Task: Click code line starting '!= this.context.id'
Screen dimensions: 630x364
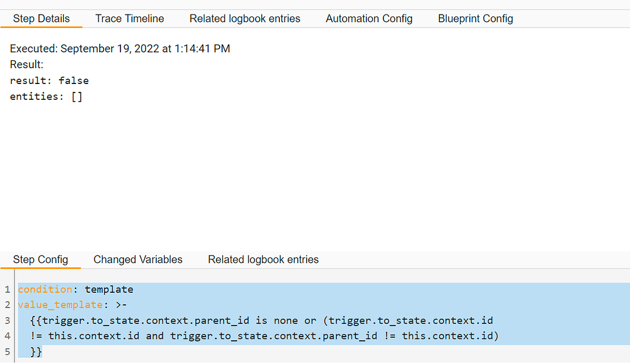Action: (264, 335)
